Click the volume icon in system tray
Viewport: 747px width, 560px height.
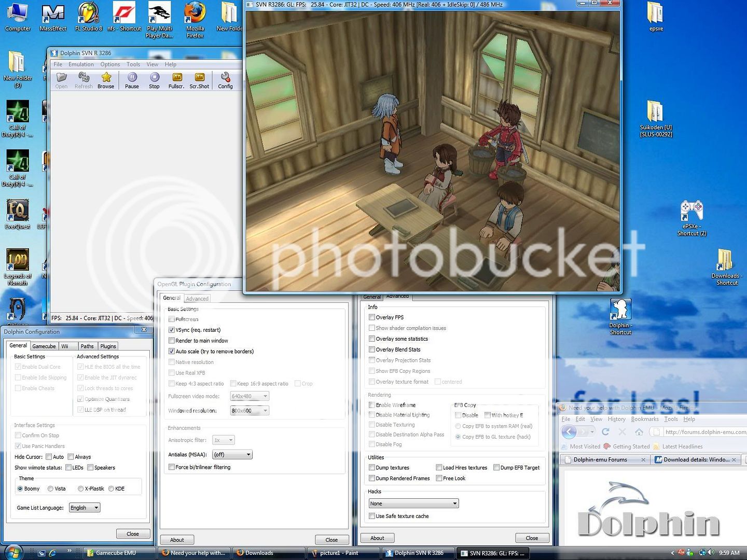click(x=711, y=553)
